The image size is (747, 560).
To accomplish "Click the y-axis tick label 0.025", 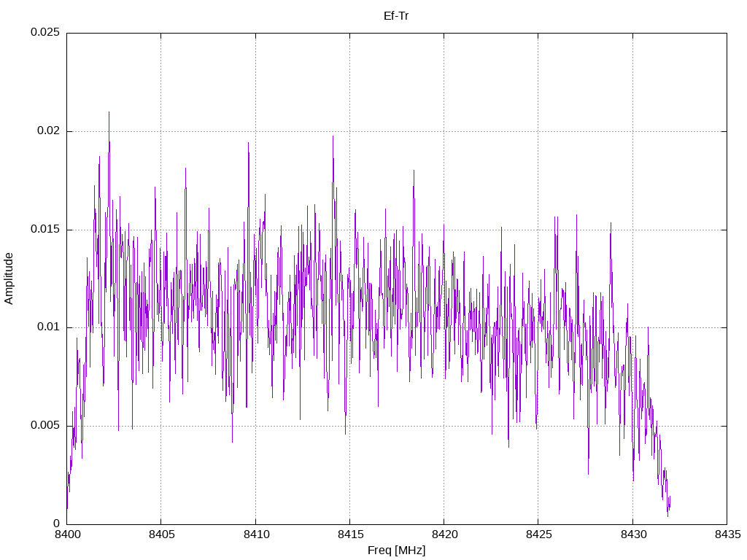I will [x=45, y=32].
